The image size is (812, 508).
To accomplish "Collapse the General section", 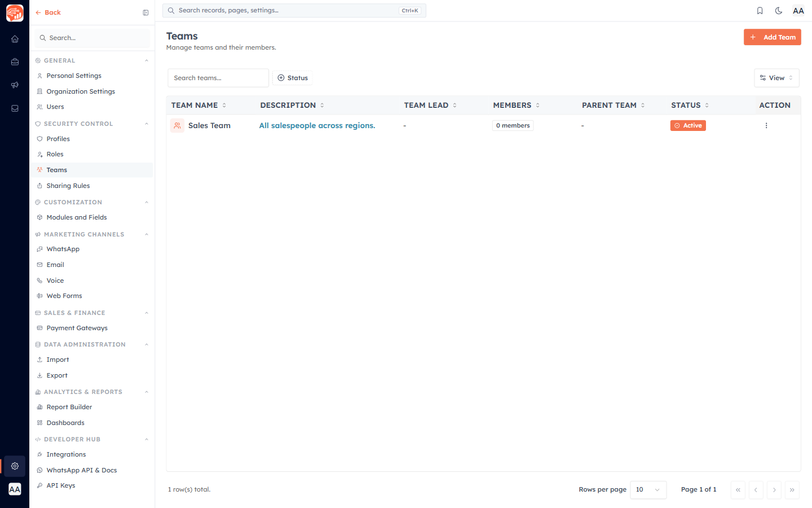I will click(x=147, y=60).
